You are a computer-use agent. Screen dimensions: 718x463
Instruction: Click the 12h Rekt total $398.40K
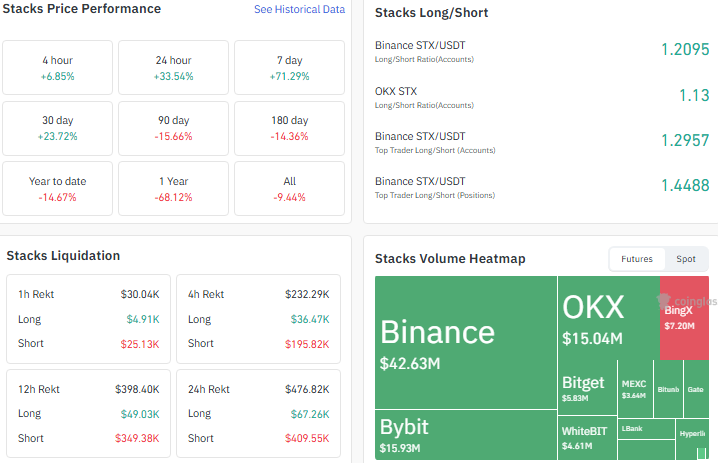click(x=137, y=390)
